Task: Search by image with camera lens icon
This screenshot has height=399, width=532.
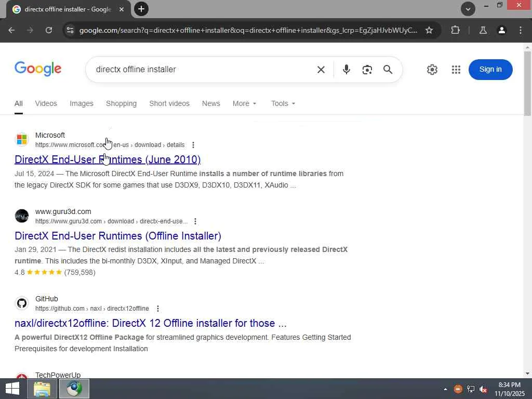Action: pyautogui.click(x=367, y=70)
